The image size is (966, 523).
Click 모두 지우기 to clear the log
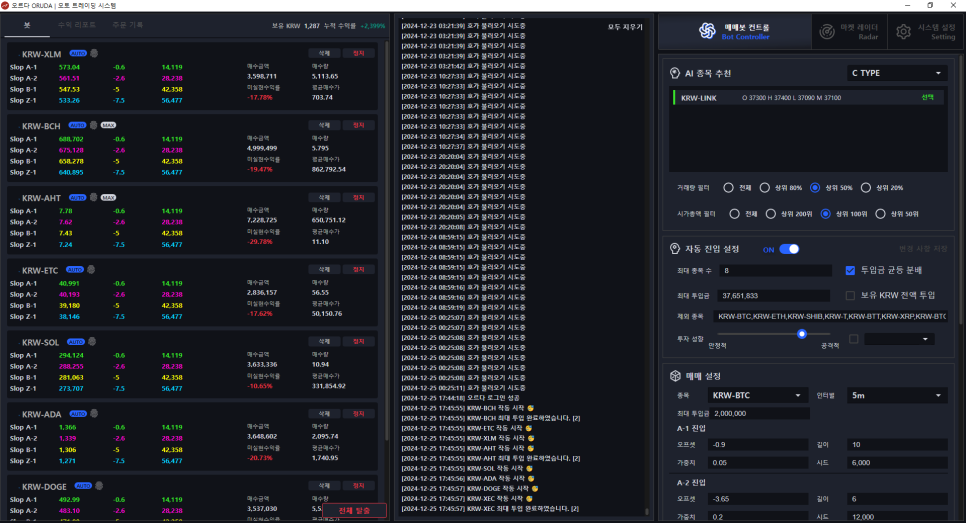[x=626, y=26]
